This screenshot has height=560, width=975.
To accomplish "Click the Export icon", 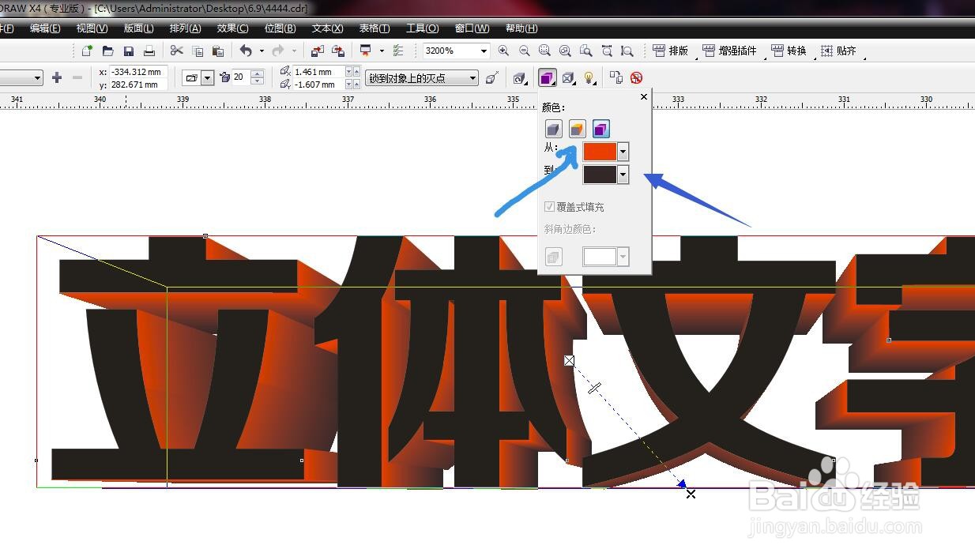I will click(337, 51).
